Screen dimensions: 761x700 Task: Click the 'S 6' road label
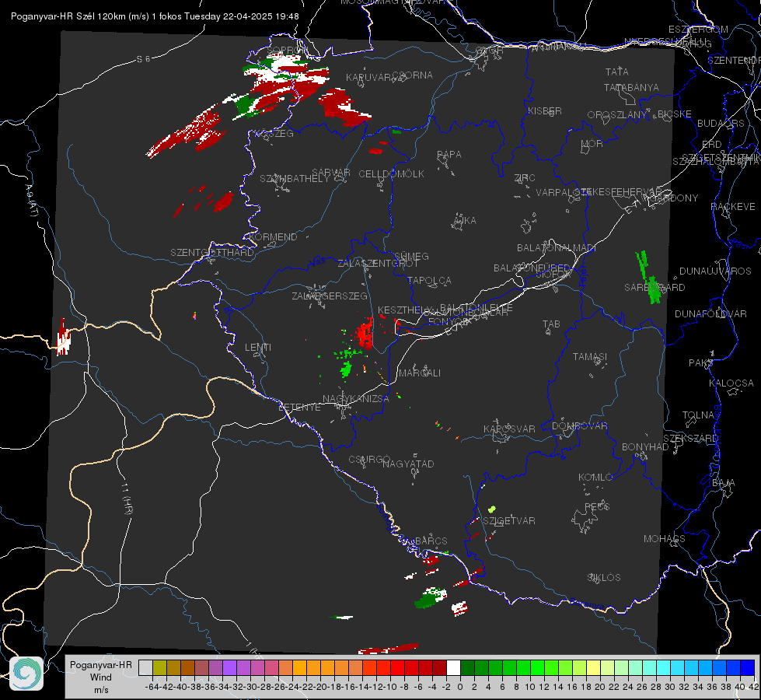pos(143,59)
